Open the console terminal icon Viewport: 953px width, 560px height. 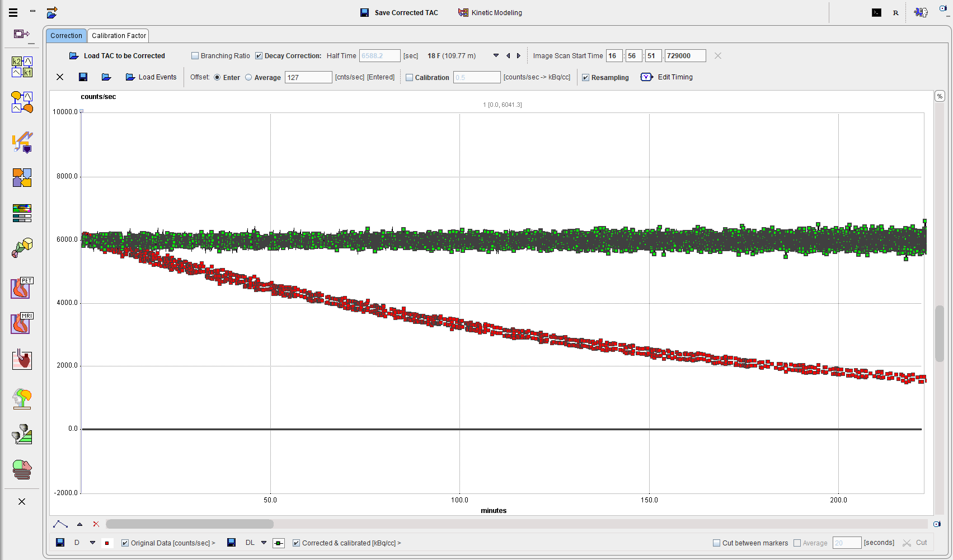click(876, 12)
